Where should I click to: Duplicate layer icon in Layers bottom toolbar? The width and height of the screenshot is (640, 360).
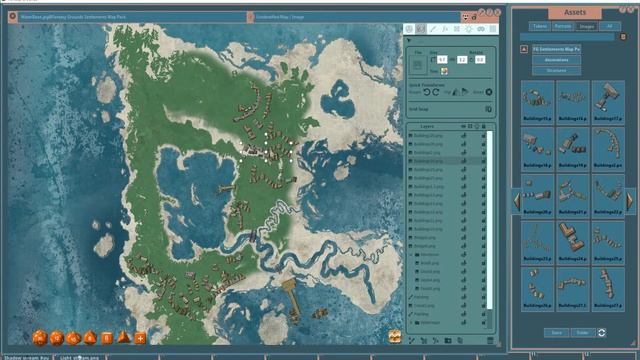point(460,340)
